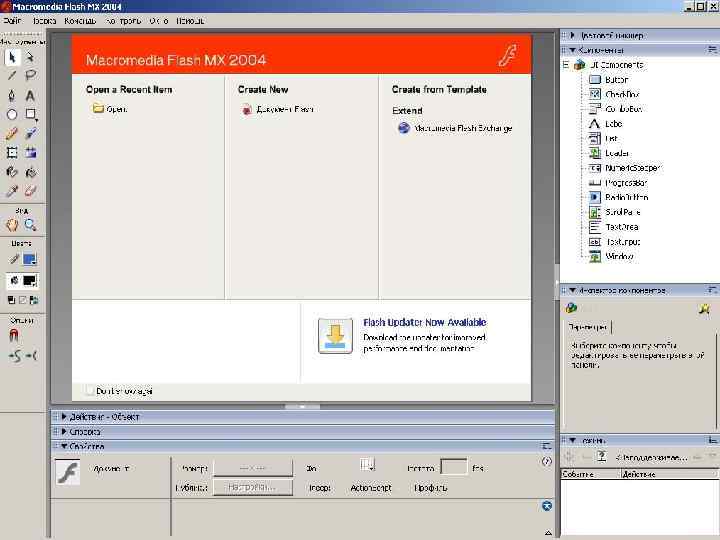Click the Flash document icon in Properties
Viewport: 720px width, 540px height.
click(68, 472)
